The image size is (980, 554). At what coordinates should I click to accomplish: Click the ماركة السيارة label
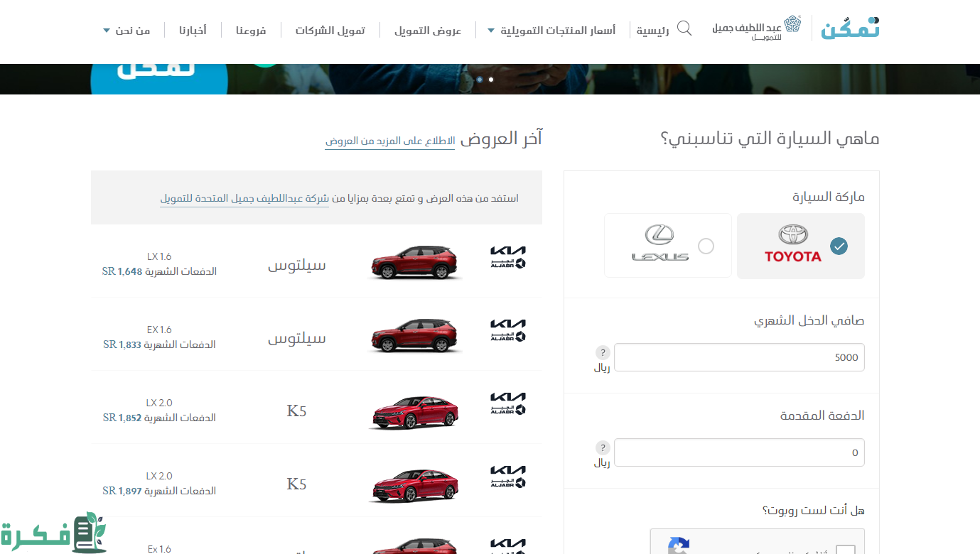point(829,197)
